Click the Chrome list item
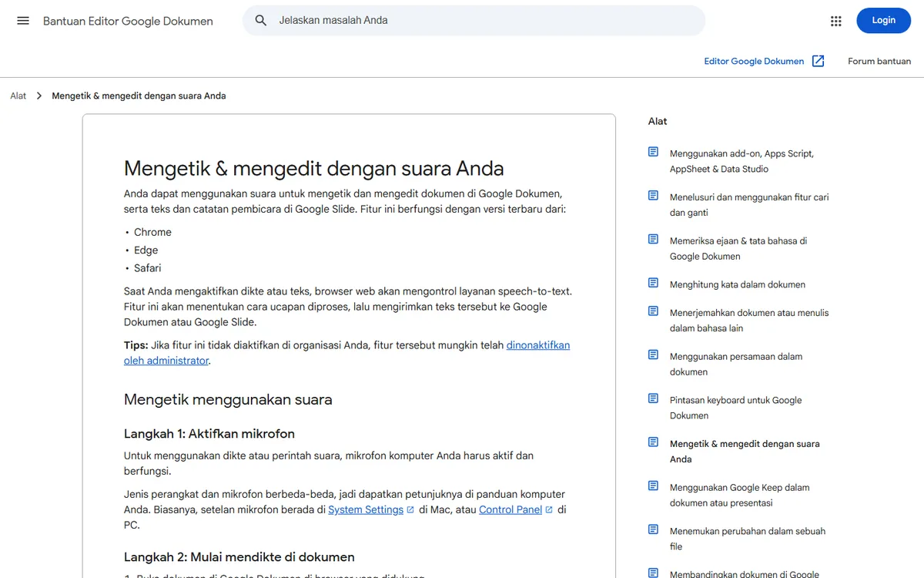 pos(152,232)
